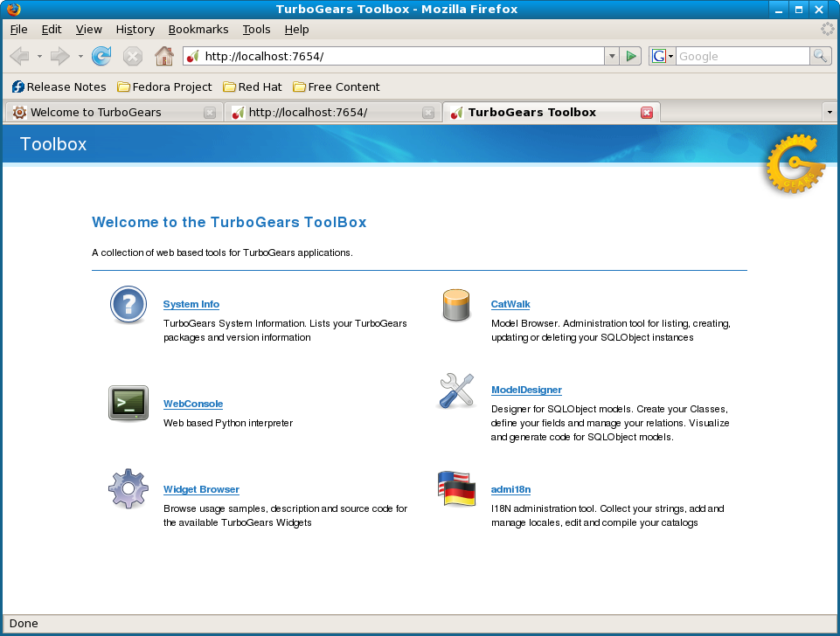Minimize the Firefox window

[x=779, y=10]
